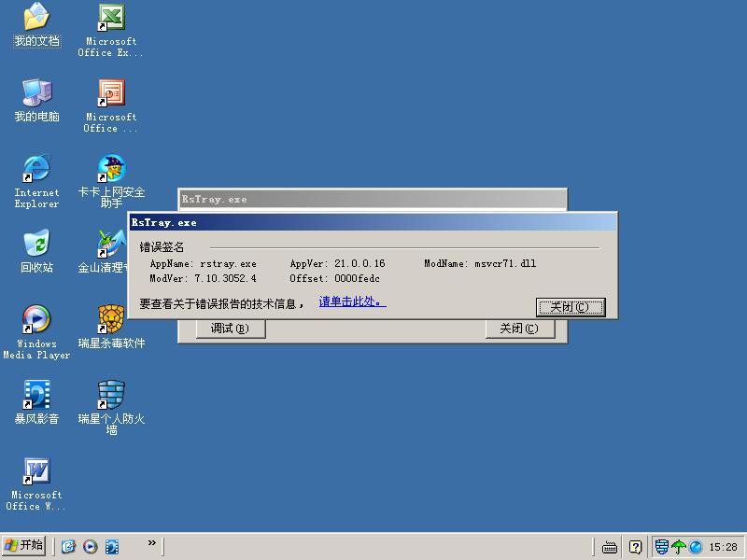Click the 请单击此处 technical info link
The image size is (747, 560).
coord(352,301)
